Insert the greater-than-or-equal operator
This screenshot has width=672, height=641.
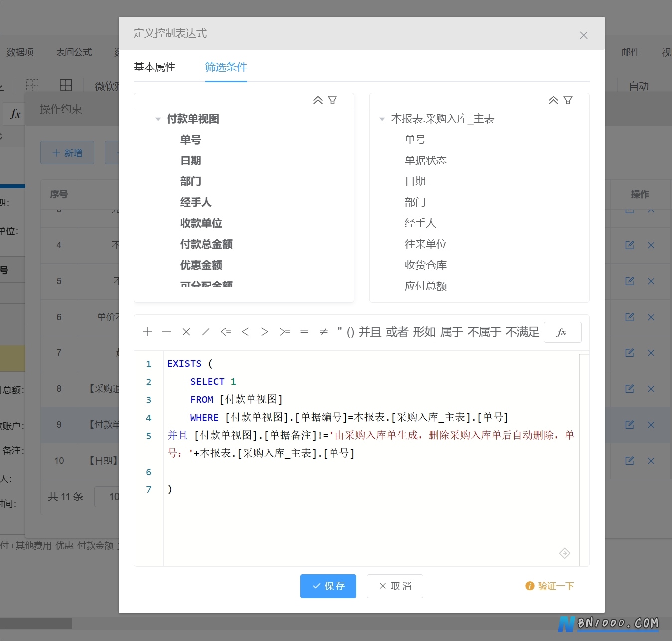coord(285,332)
